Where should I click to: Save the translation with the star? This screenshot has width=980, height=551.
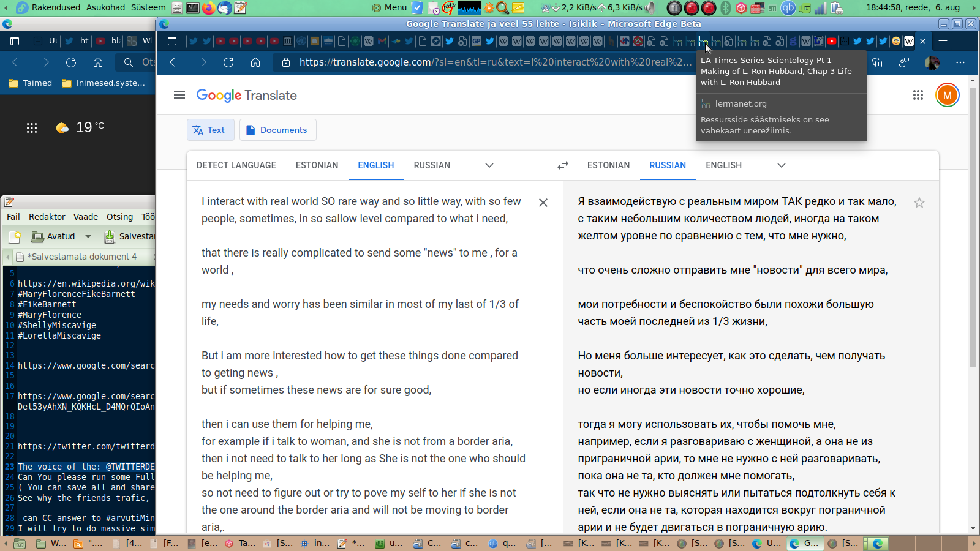pyautogui.click(x=919, y=203)
